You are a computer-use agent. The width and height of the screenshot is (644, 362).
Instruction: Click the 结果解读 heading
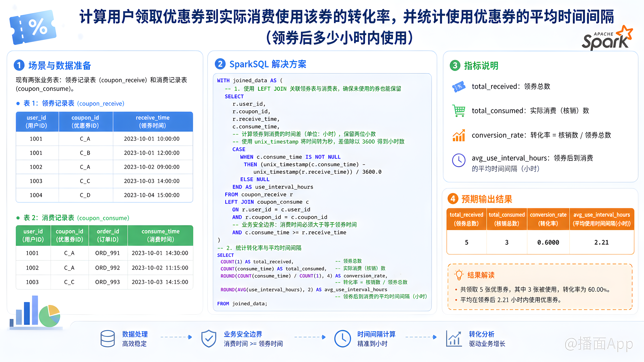click(x=481, y=275)
